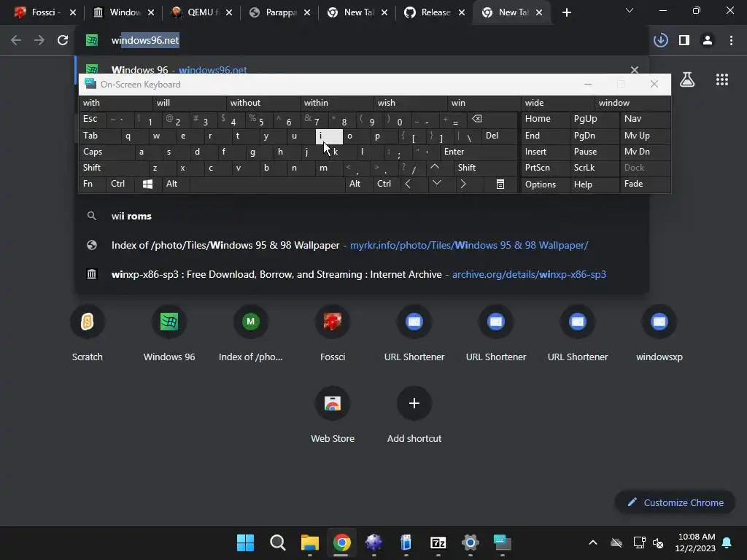Open the windowsxp shortcut tile
This screenshot has width=747, height=560.
[x=659, y=332]
